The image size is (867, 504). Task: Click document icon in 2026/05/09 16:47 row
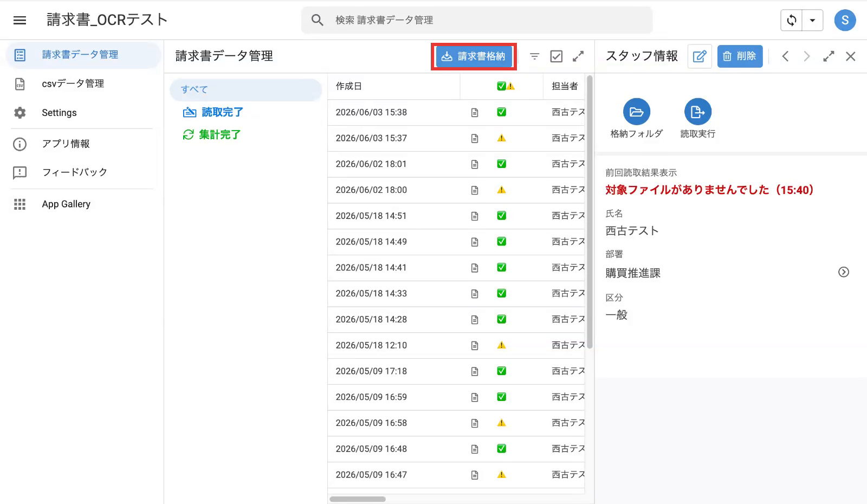pos(475,475)
